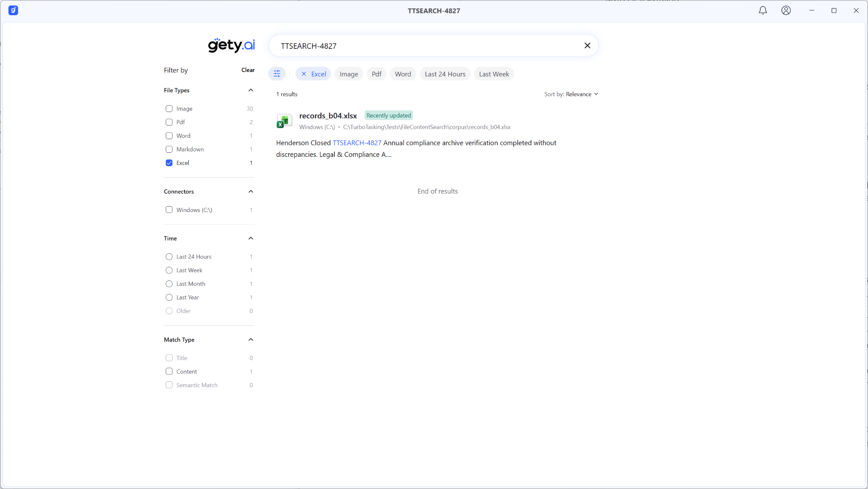Collapse the Connectors section
Screen dimensions: 868x489
pos(251,192)
